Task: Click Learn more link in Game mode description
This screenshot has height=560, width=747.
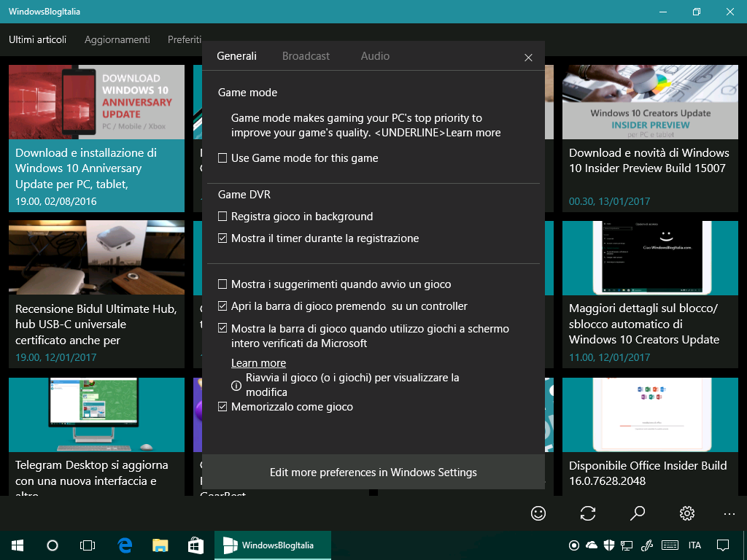Action: coord(473,133)
